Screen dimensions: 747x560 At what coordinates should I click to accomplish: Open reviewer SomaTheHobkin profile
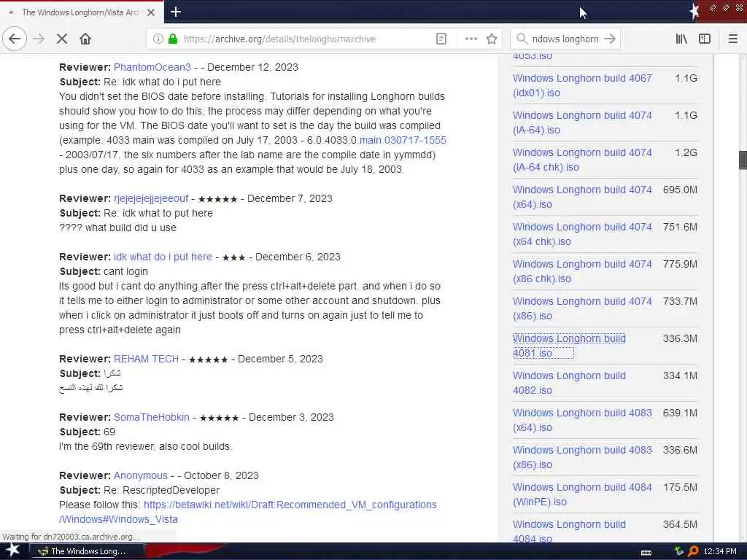click(x=152, y=417)
